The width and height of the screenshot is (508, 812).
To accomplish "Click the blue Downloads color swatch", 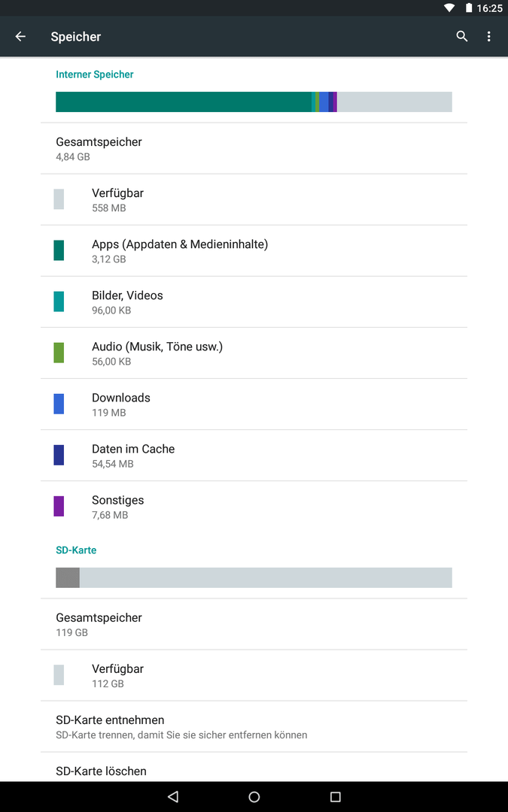I will pos(59,404).
